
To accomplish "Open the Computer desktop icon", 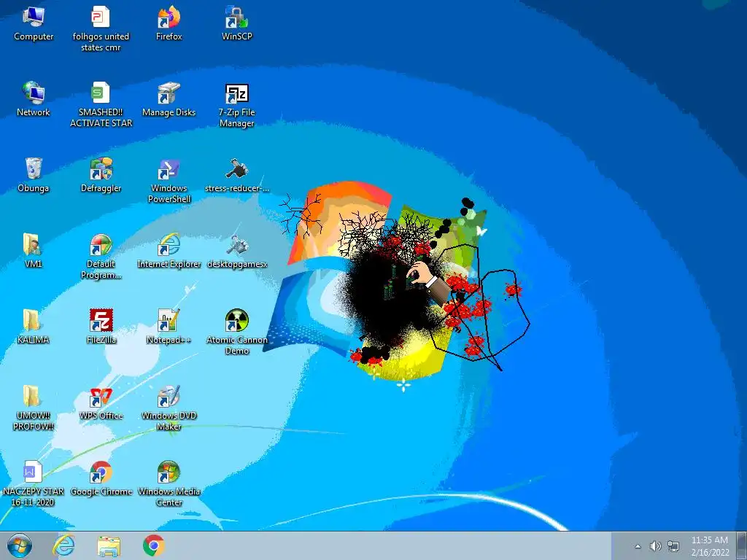I will tap(34, 24).
